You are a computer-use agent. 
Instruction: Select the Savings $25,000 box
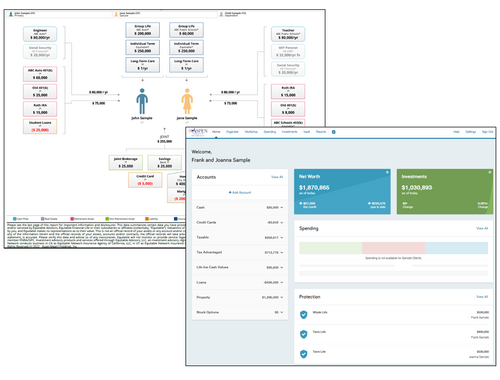[x=165, y=162]
